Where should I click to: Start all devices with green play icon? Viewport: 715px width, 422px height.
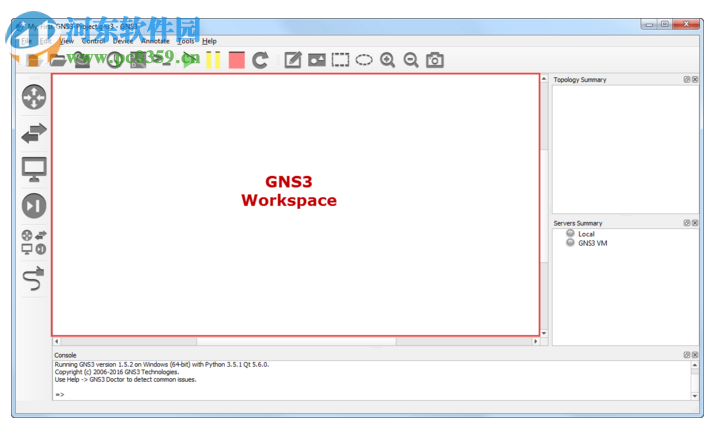[189, 60]
